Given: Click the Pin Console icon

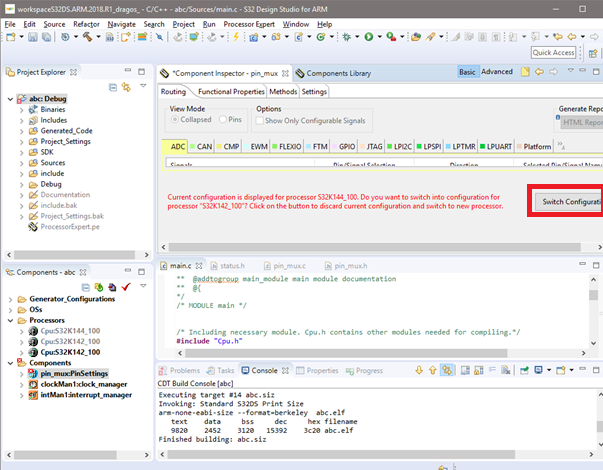Looking at the screenshot, I should coord(524,370).
